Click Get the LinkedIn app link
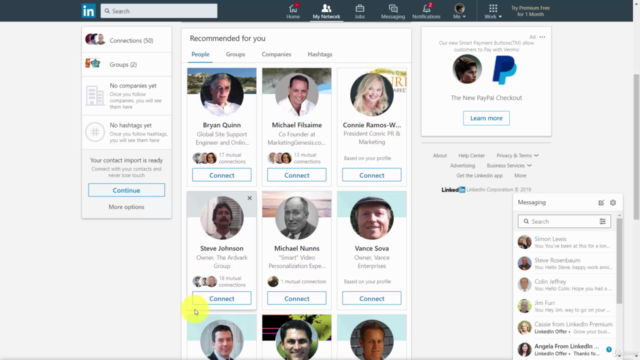 (480, 176)
